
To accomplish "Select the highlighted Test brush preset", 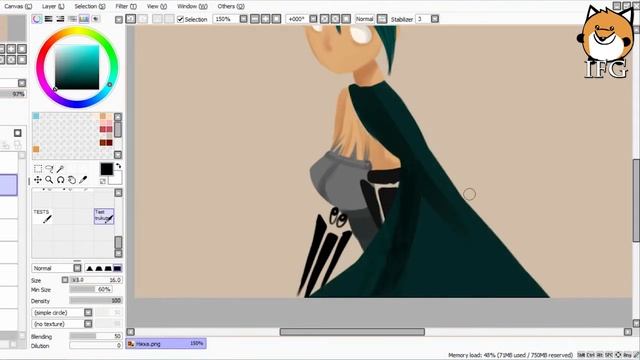I will [x=104, y=216].
